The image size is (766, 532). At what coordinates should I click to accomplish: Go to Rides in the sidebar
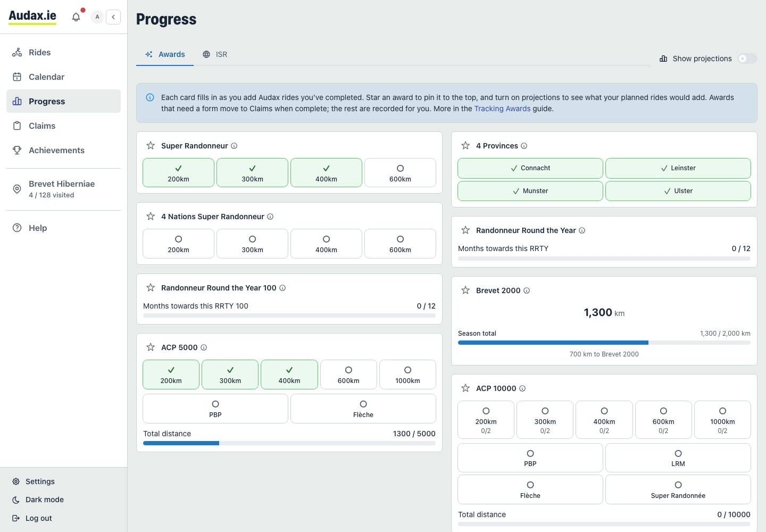click(x=63, y=52)
